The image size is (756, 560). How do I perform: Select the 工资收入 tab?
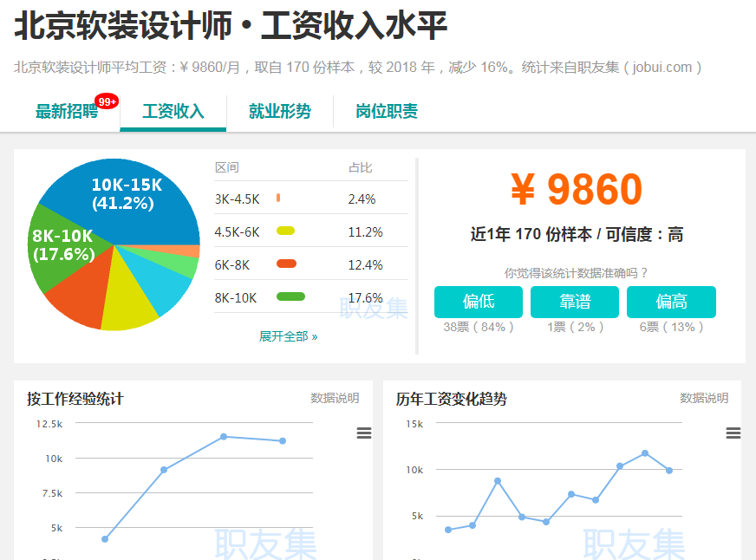tap(173, 111)
